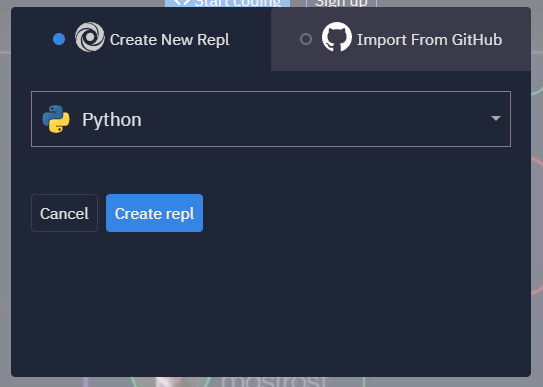Switch to Create New Repl tab label

[169, 40]
